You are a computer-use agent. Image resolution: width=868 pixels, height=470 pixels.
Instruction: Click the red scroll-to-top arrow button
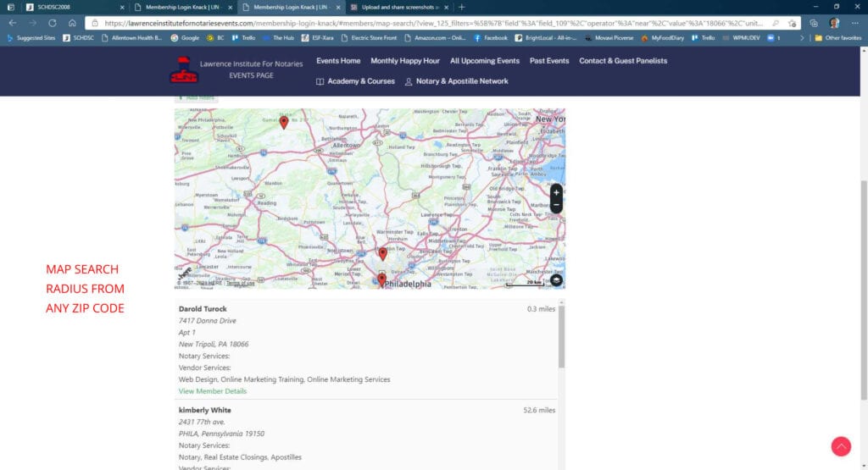[841, 446]
